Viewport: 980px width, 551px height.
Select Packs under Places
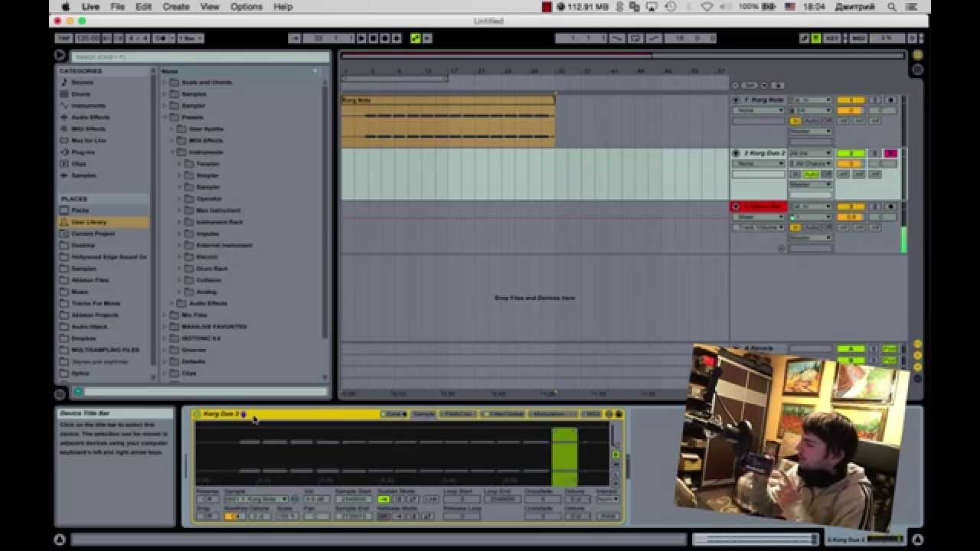(x=80, y=210)
